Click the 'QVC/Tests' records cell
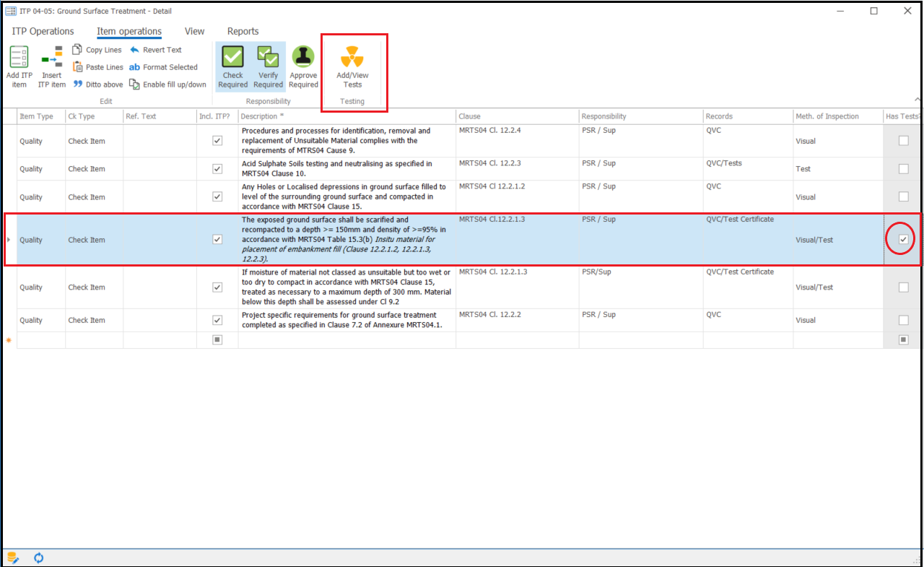Screen dimensions: 924x567 (x=748, y=169)
